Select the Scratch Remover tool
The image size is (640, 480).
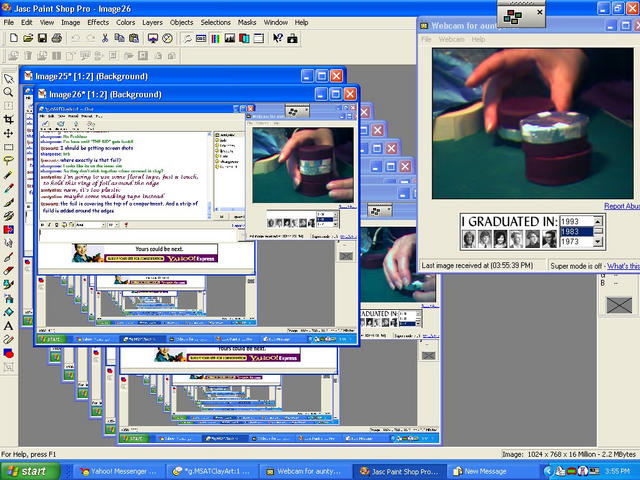[8, 257]
